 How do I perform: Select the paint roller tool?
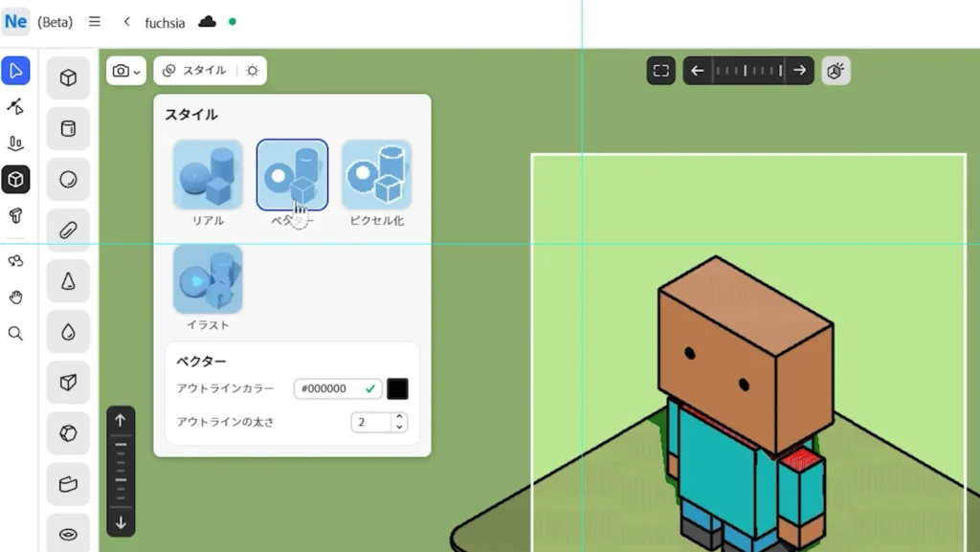(15, 215)
